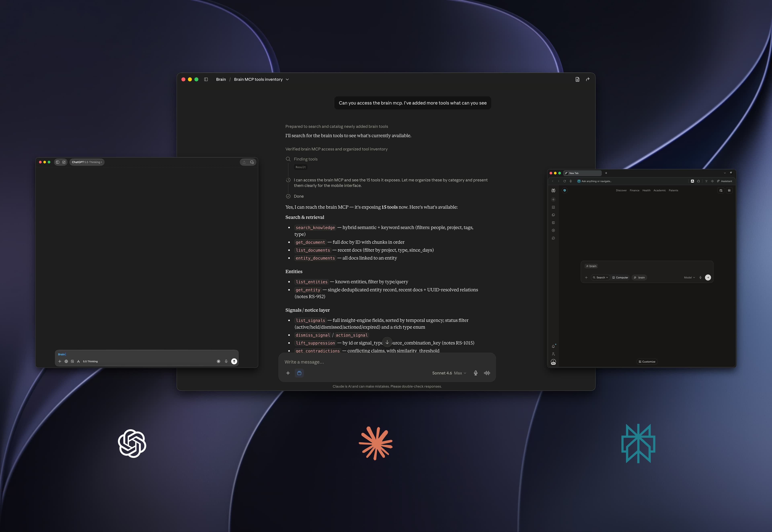This screenshot has width=772, height=532.
Task: Click the lift_suppression code label
Action: click(x=315, y=343)
